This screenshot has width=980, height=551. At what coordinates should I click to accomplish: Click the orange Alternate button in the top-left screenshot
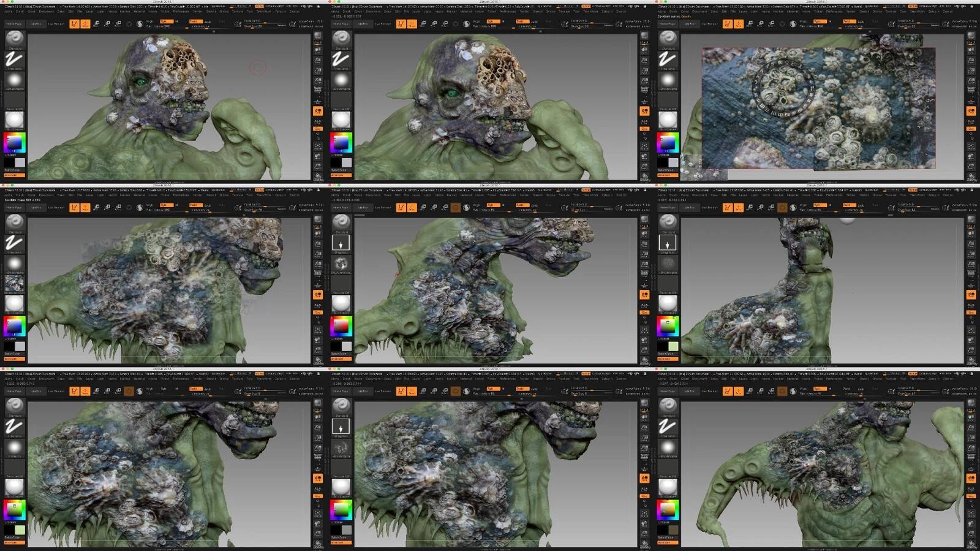[x=15, y=175]
